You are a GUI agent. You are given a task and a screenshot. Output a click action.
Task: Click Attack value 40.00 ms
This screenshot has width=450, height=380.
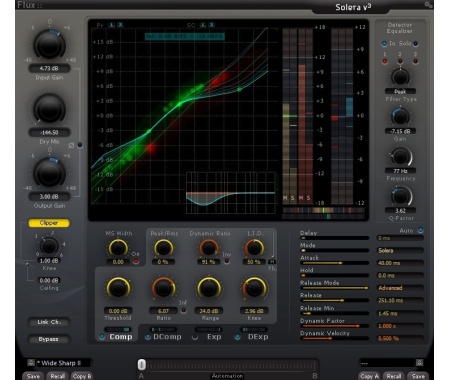click(400, 263)
